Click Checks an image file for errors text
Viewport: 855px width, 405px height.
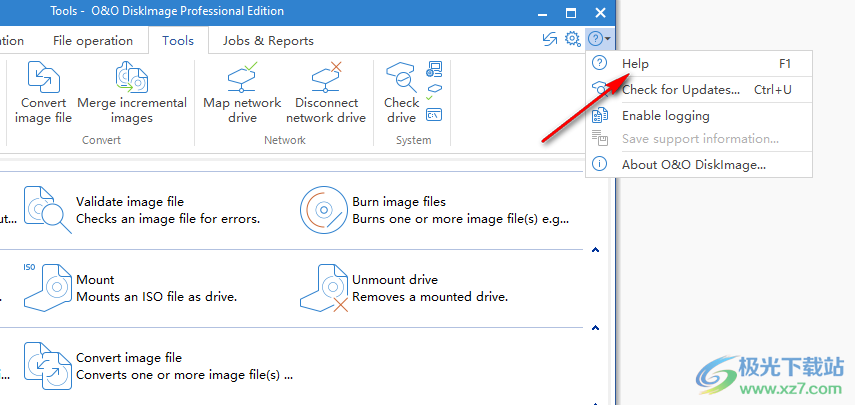point(168,219)
